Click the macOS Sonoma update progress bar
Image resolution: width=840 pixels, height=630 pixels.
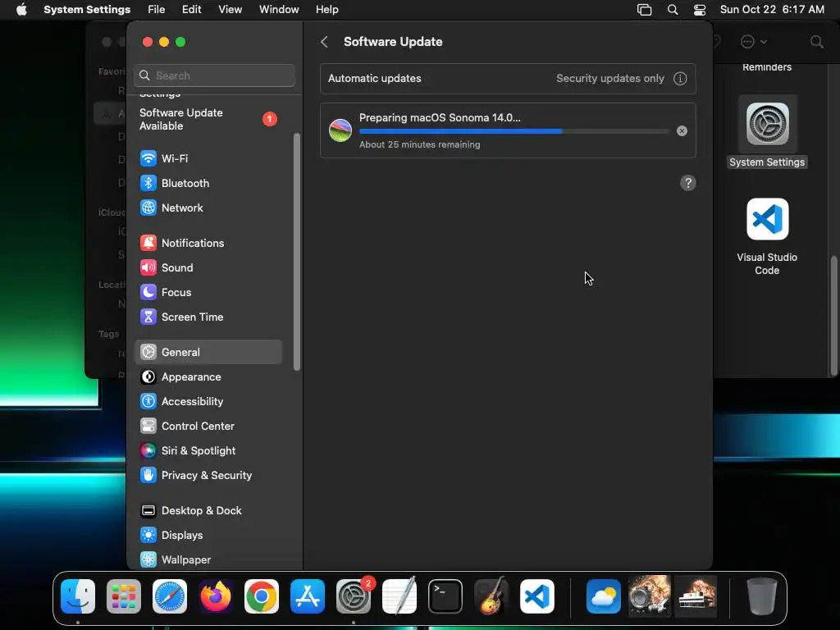click(514, 131)
